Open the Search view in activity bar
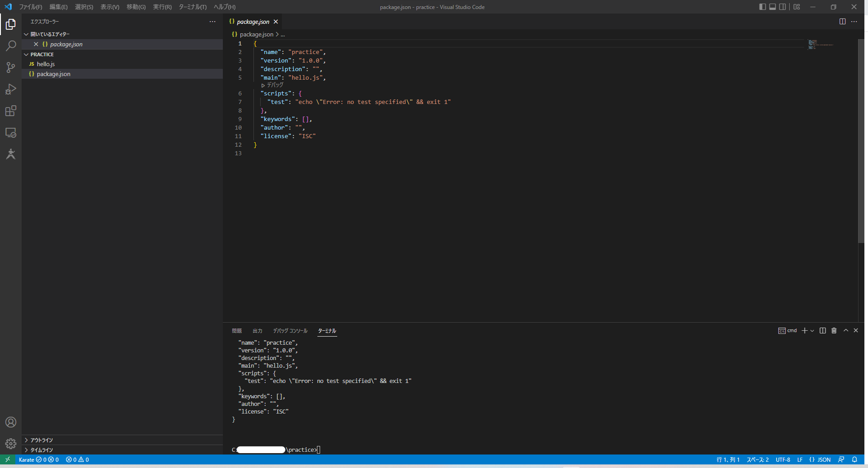Screen dimensions: 868x468 [11, 46]
